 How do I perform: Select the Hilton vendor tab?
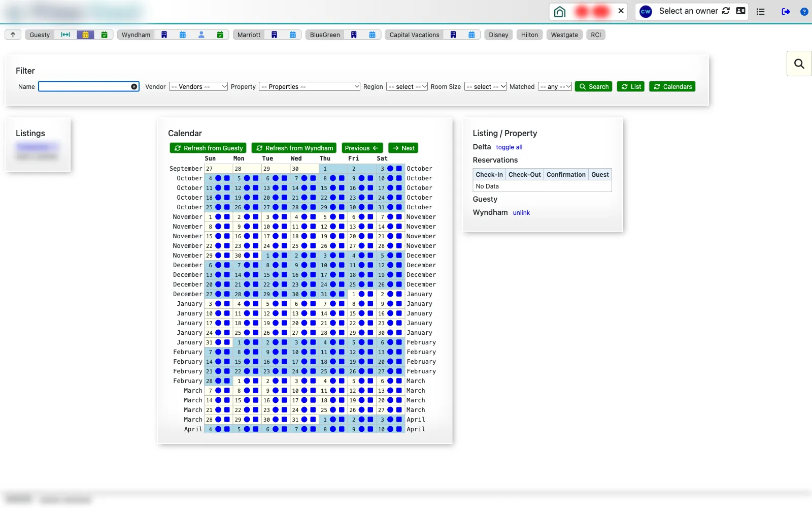tap(529, 35)
